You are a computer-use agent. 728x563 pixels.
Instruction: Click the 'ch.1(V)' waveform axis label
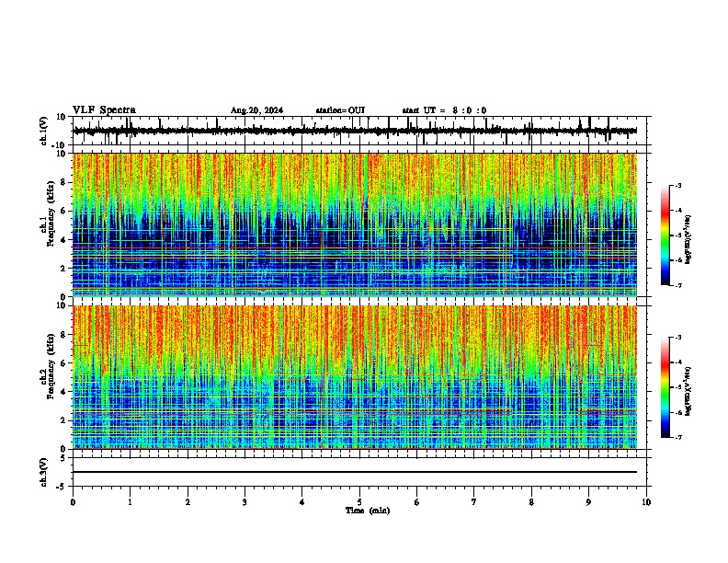click(x=44, y=131)
